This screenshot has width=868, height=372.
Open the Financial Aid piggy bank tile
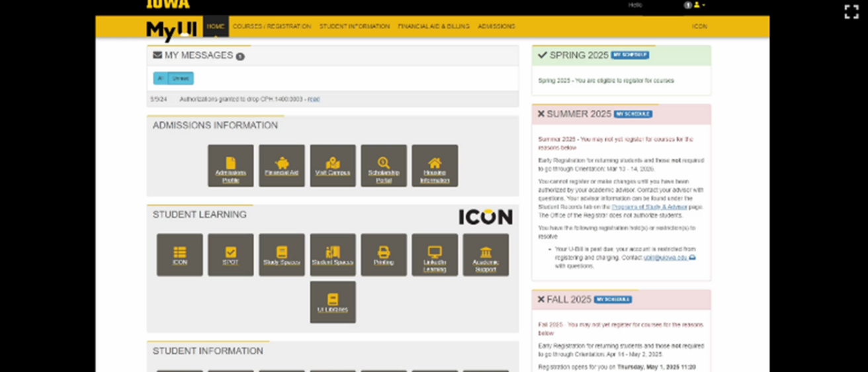pyautogui.click(x=282, y=165)
